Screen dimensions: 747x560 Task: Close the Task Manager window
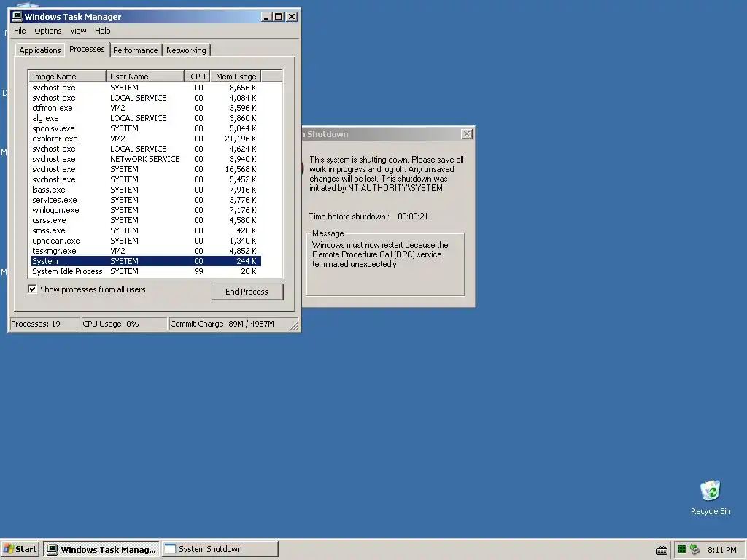click(292, 17)
